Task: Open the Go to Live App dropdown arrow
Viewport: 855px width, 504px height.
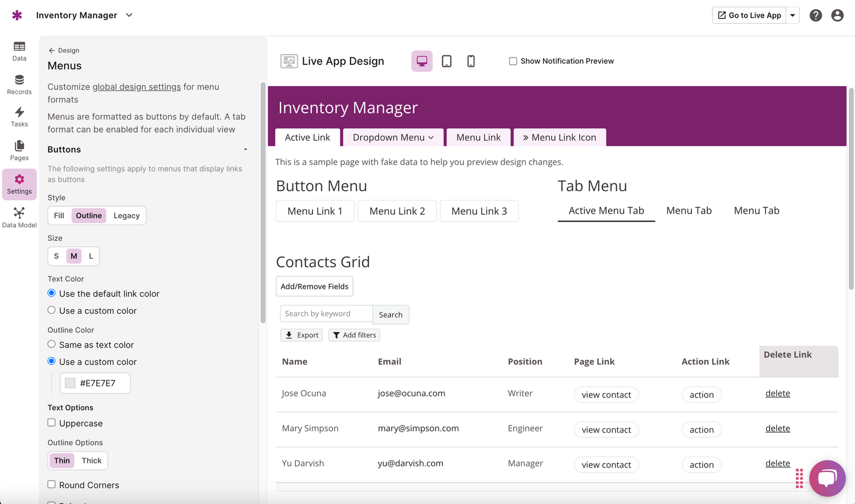Action: (x=792, y=15)
